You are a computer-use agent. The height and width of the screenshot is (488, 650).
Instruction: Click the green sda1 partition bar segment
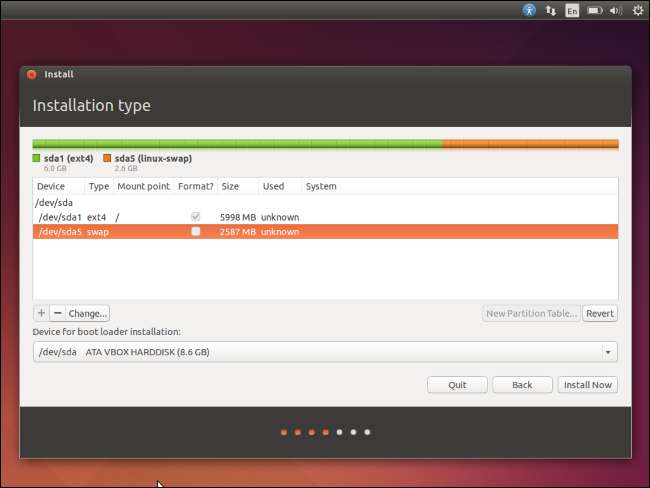[x=238, y=144]
